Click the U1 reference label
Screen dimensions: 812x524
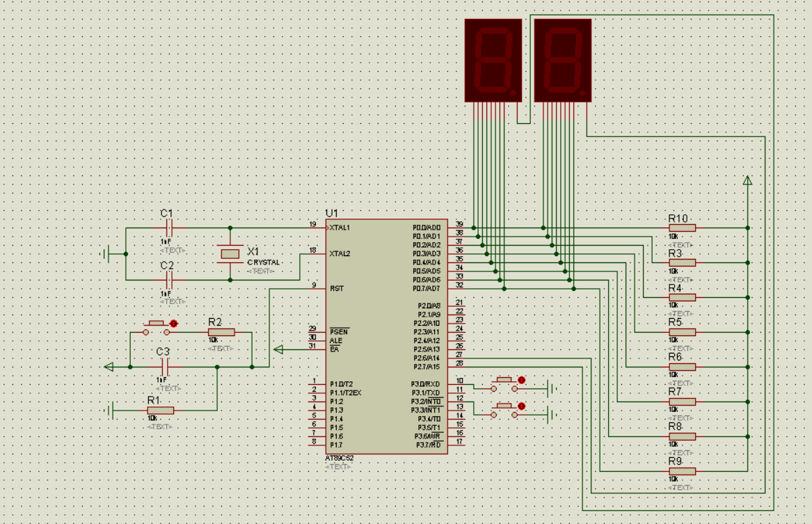[331, 214]
